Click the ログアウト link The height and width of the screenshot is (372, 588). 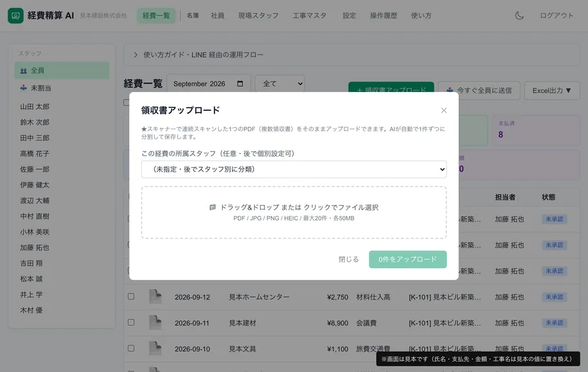[x=557, y=16]
